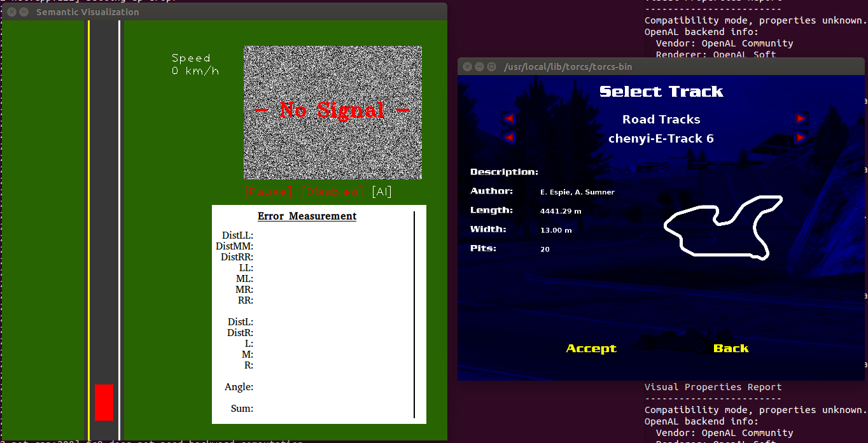Click the [Pause] indicator in Semantic Visualization

click(x=268, y=192)
